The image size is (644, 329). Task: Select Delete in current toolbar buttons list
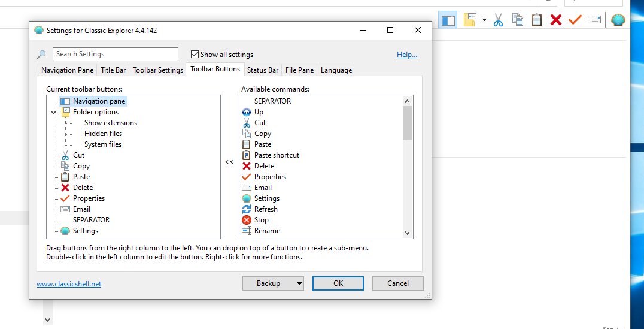(x=83, y=188)
